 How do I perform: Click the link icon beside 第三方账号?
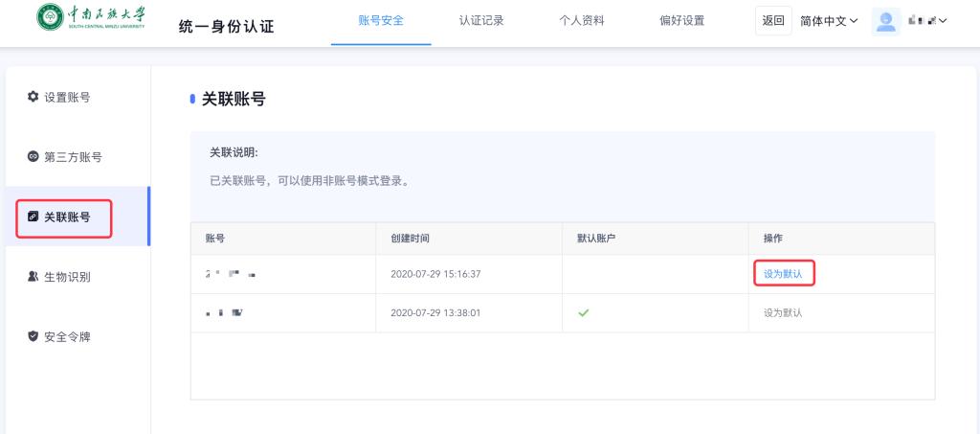click(33, 157)
